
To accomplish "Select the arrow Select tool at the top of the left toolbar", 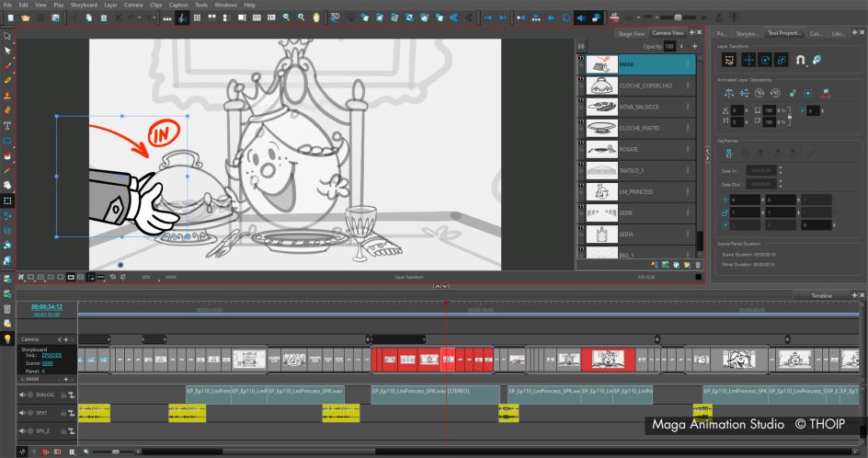I will point(7,36).
